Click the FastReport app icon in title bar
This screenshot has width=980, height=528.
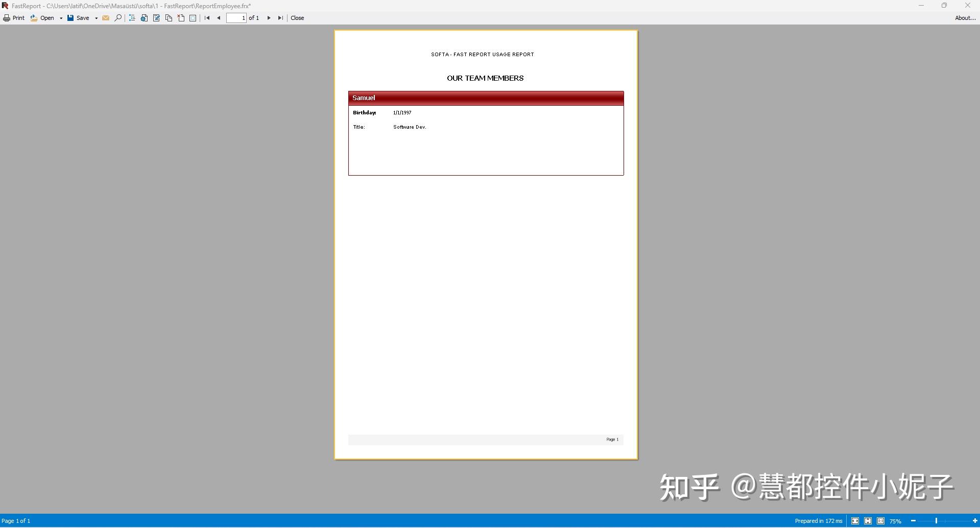tap(5, 6)
